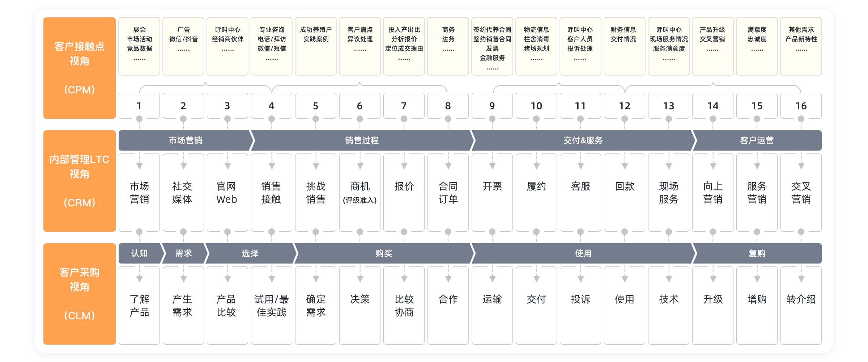Switch to the 销售过程 stage header
868x362 pixels.
click(362, 140)
